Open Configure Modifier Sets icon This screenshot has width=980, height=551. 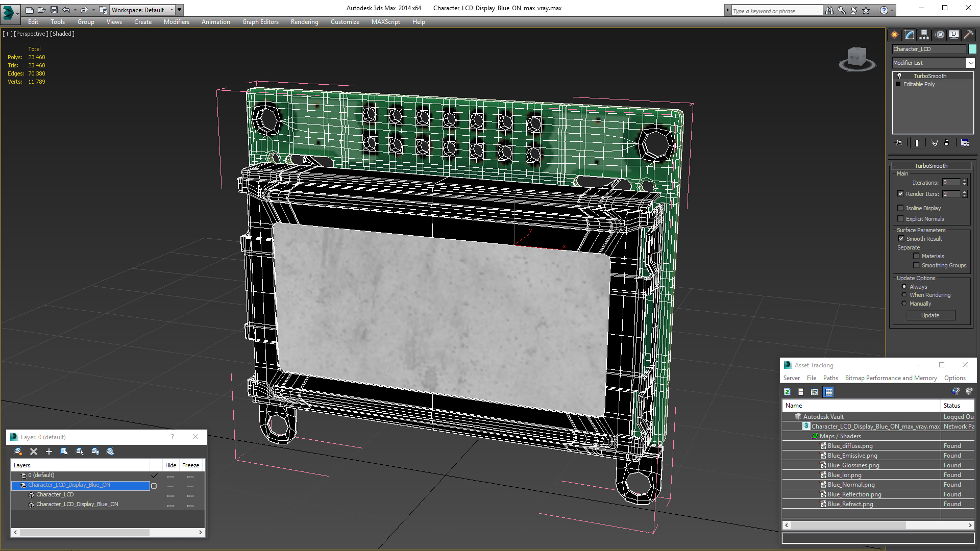click(965, 143)
